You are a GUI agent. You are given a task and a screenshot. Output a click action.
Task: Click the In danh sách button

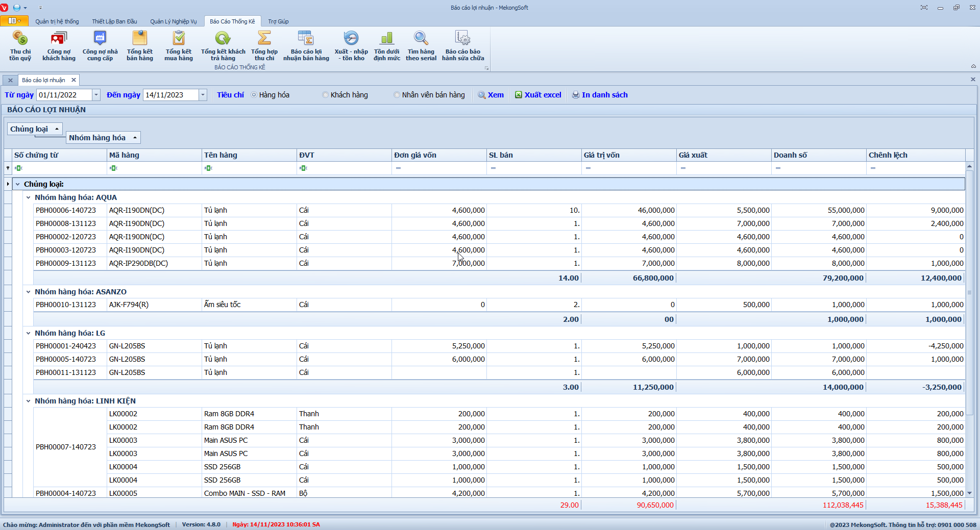point(600,95)
